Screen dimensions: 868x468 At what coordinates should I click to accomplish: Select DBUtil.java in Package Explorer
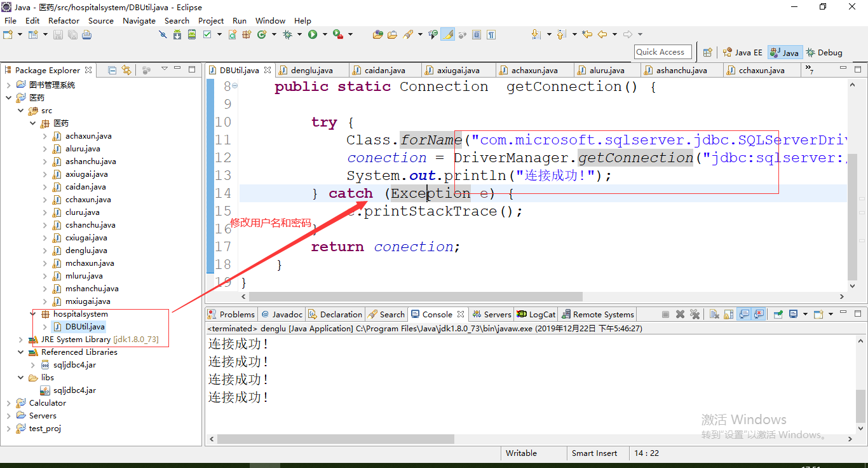pyautogui.click(x=85, y=327)
